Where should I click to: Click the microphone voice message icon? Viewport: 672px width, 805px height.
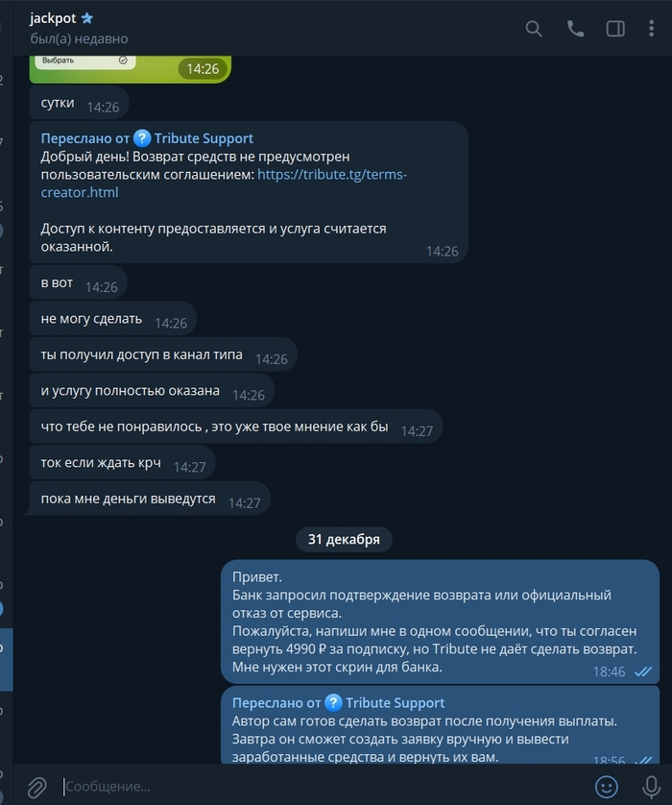[652, 787]
